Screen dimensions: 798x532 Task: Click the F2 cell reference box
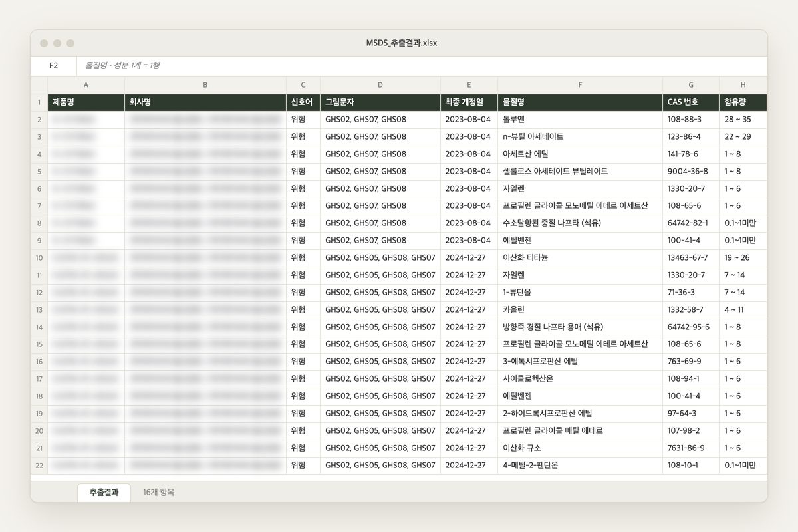[x=53, y=66]
